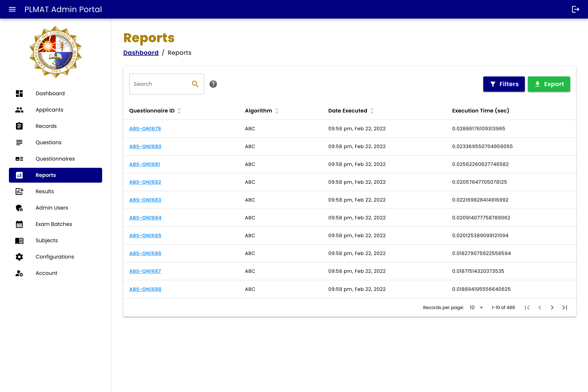Open the help question mark icon
The width and height of the screenshot is (588, 392).
[x=213, y=84]
